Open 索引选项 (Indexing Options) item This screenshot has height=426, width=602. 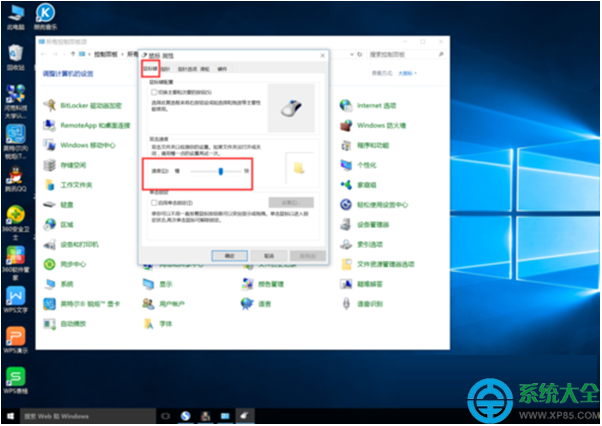pyautogui.click(x=361, y=244)
